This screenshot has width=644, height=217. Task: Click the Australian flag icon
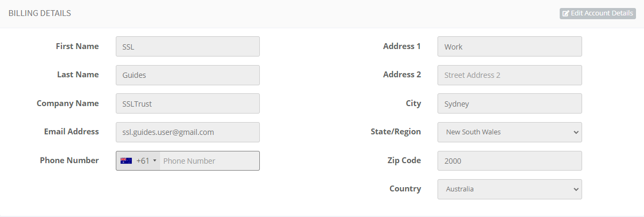click(x=126, y=160)
